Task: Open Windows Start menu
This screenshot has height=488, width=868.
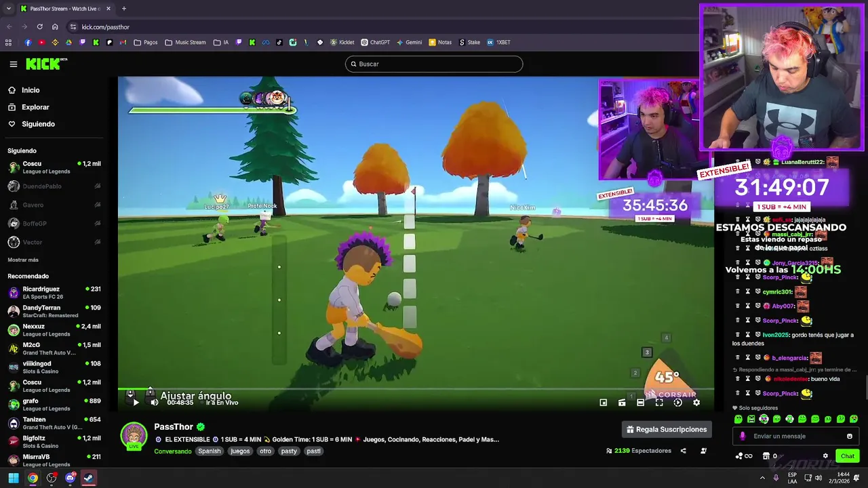Action: tap(14, 478)
